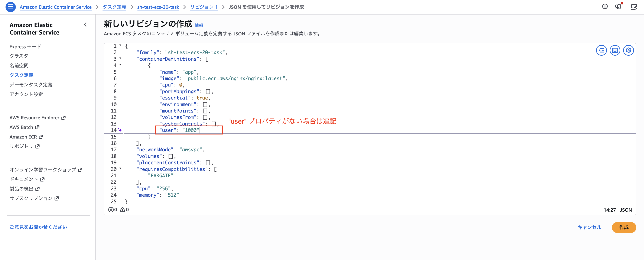The width and height of the screenshot is (644, 260).
Task: Click the sparkle icon on line 14
Action: [x=120, y=130]
